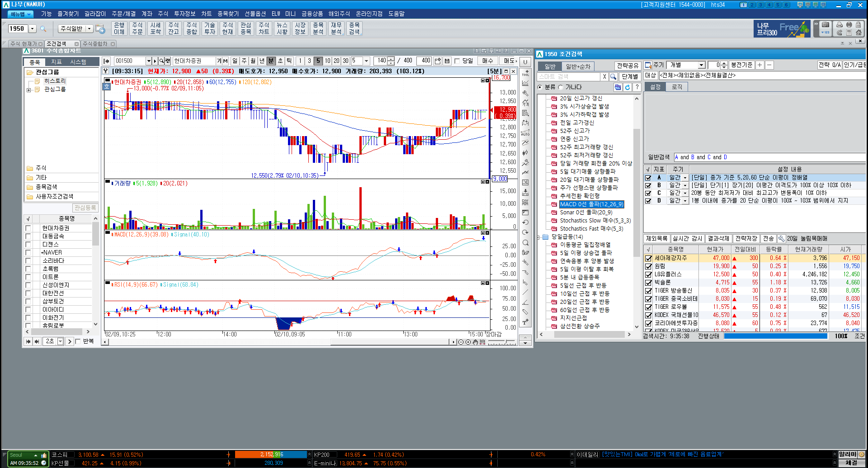
Task: Click the 뉴스시황 toolbar button
Action: click(282, 28)
